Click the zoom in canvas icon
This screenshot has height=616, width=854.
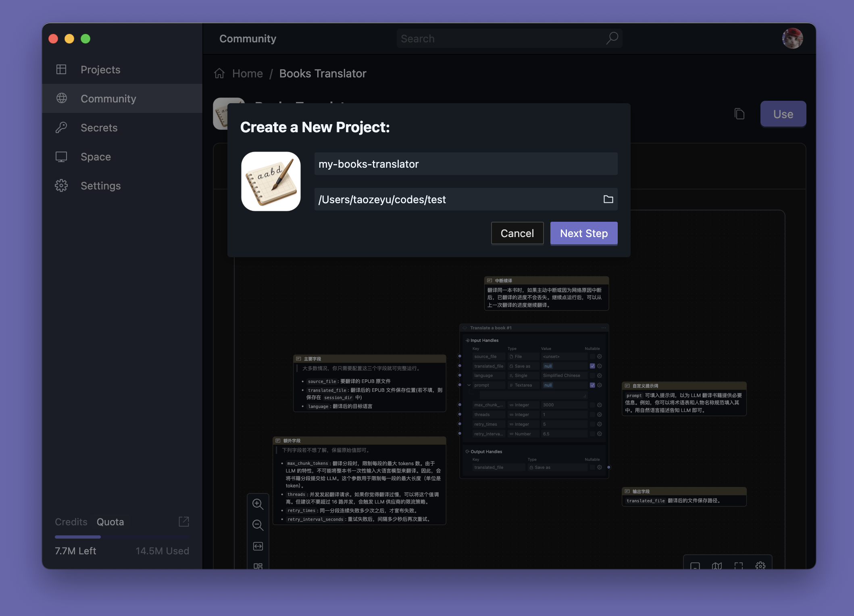258,504
